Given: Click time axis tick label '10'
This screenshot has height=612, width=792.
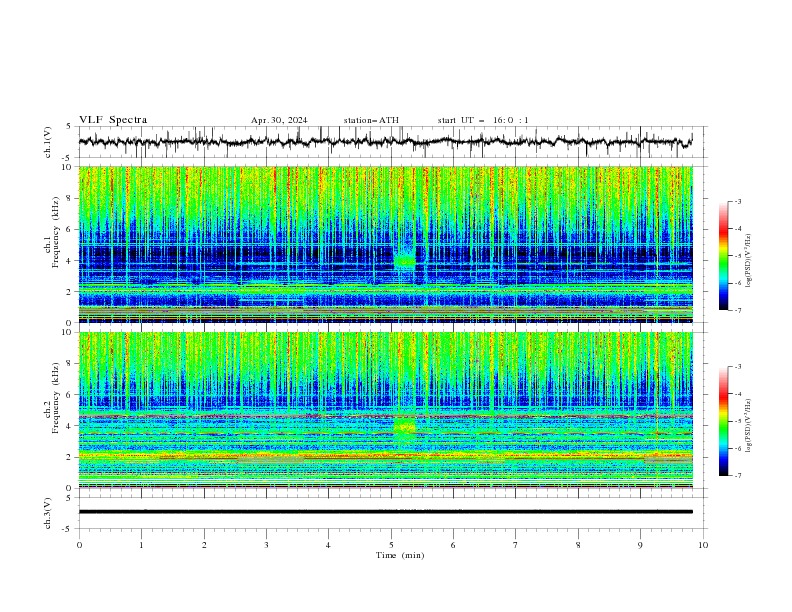Looking at the screenshot, I should point(703,545).
